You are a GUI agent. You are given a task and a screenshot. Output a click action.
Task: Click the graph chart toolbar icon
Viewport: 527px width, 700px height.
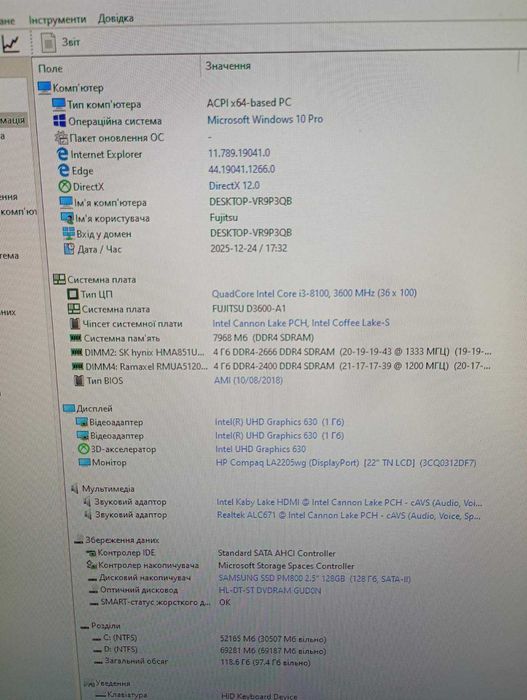[10, 43]
